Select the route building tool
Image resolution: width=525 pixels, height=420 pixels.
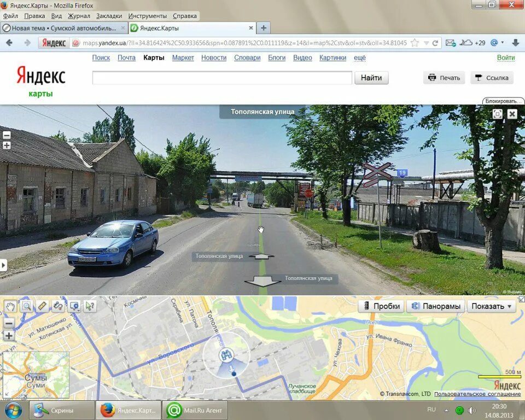pos(59,306)
